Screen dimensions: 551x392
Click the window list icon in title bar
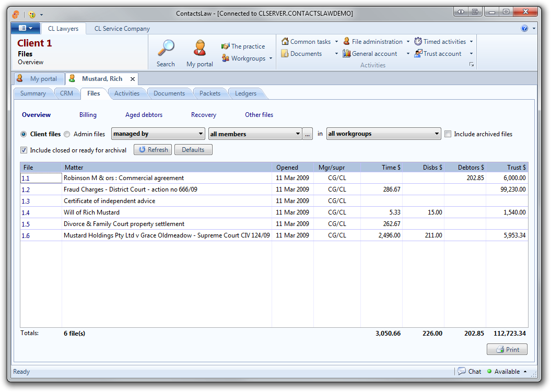475,11
